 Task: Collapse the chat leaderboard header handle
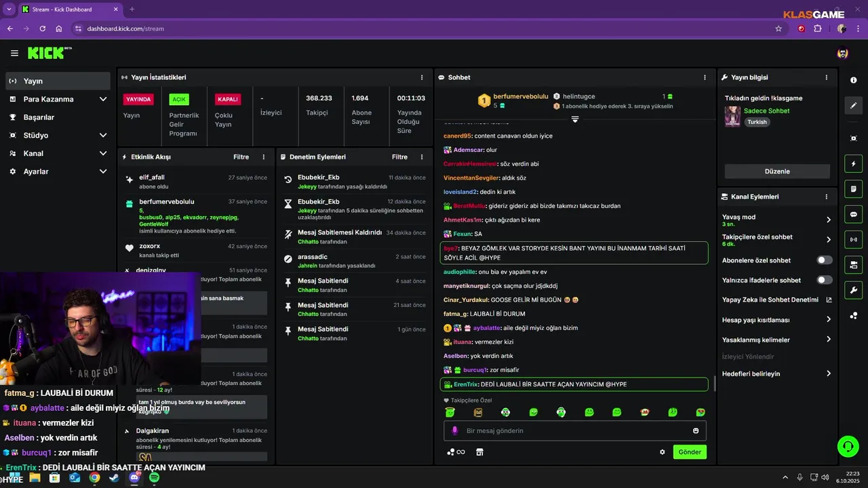click(575, 119)
